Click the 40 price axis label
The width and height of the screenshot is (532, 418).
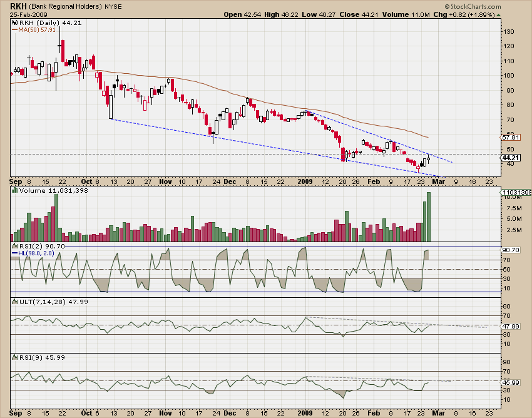coord(510,163)
